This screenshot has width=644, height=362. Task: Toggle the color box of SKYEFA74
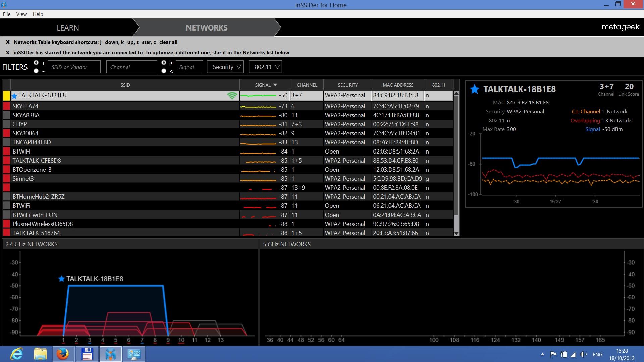click(6, 106)
